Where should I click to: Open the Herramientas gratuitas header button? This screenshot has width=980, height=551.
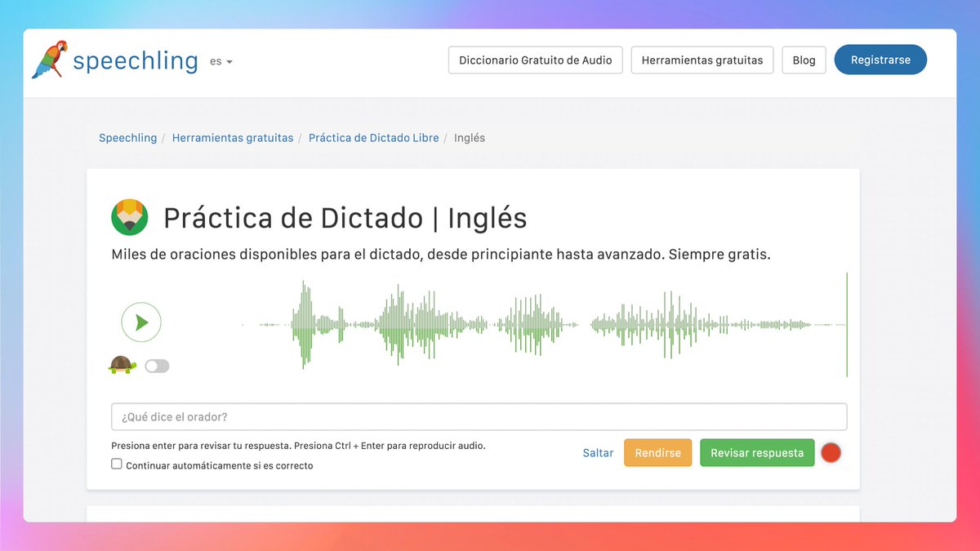(702, 60)
